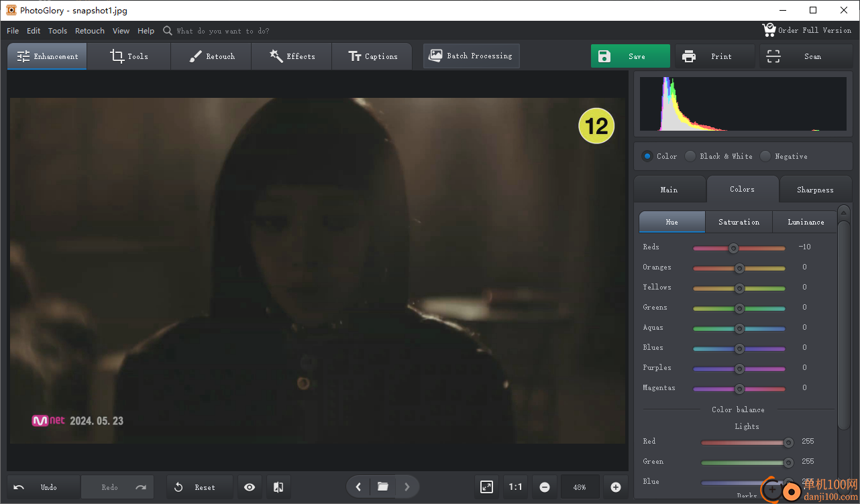Adjust the Lights Red balance slider

coord(747,442)
